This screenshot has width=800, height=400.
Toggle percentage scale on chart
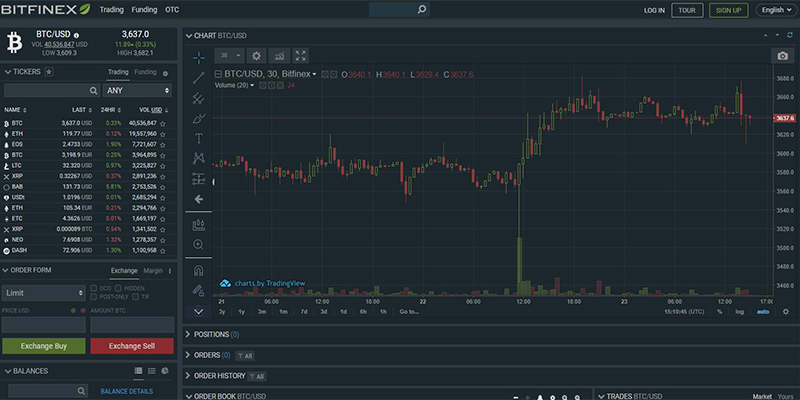719,312
